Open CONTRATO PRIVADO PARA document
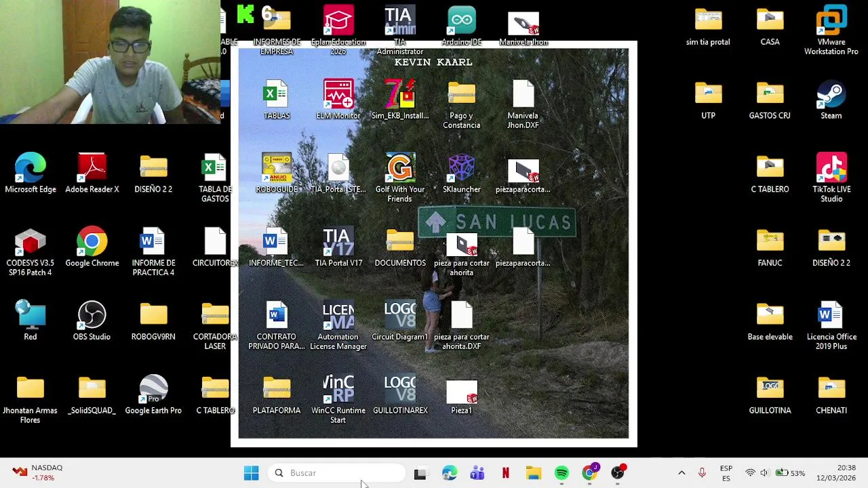This screenshot has height=488, width=868. 277,326
